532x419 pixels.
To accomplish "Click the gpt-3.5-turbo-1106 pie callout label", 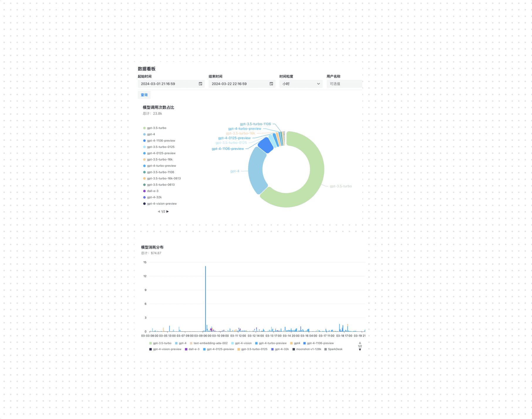I will pyautogui.click(x=255, y=124).
